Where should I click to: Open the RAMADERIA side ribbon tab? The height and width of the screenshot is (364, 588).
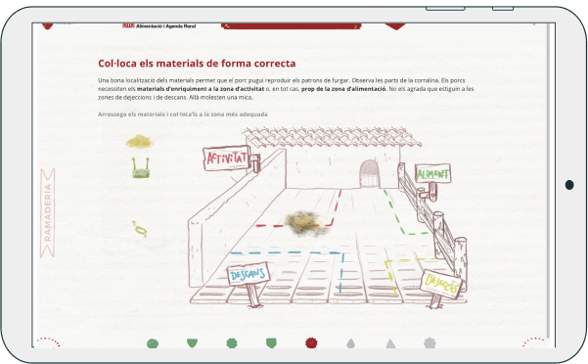point(48,212)
